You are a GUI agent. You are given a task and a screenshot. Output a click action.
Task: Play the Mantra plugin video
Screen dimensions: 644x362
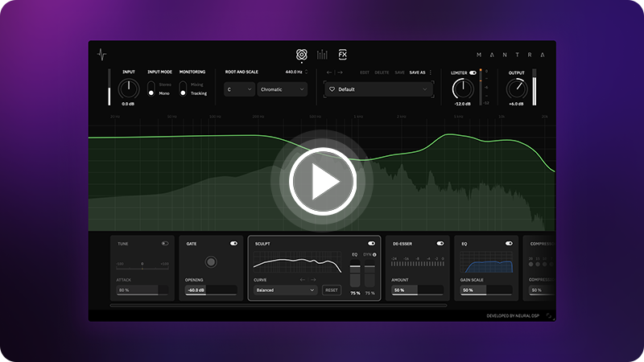(x=323, y=181)
